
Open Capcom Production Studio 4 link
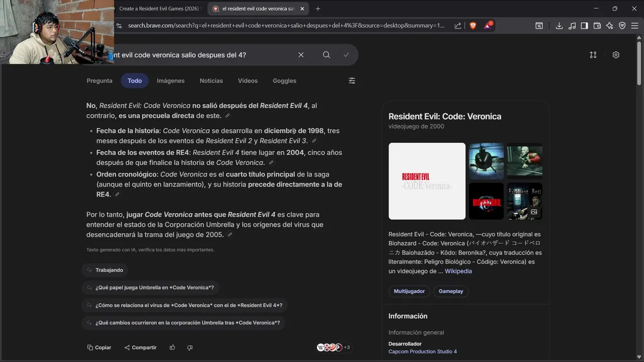(x=423, y=351)
